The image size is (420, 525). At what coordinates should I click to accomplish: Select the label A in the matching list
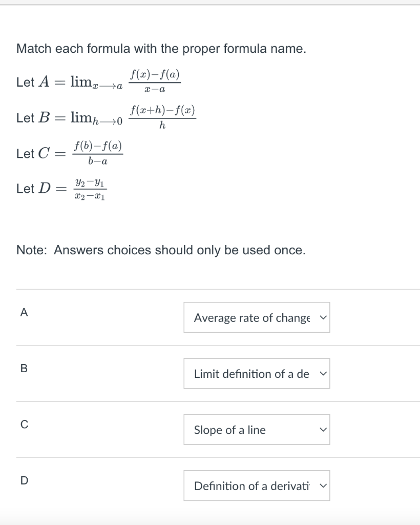coord(24,312)
